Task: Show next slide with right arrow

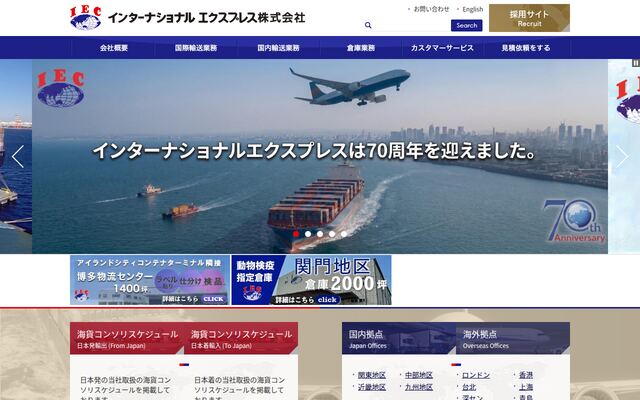Action: pyautogui.click(x=622, y=156)
